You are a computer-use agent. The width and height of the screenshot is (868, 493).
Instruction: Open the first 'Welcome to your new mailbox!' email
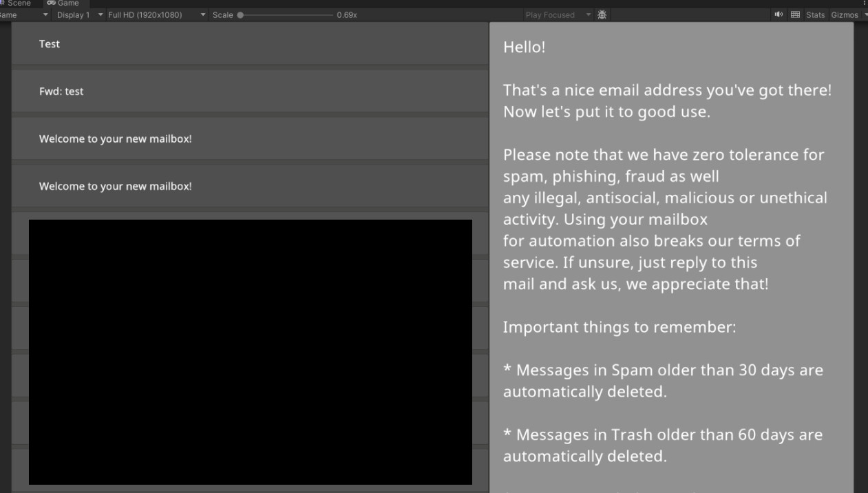coord(250,138)
